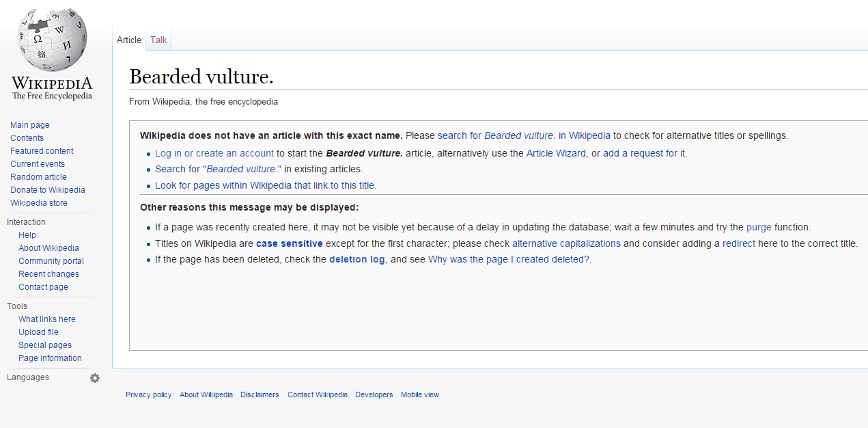
Task: Click Log in or create an account
Action: click(x=214, y=153)
